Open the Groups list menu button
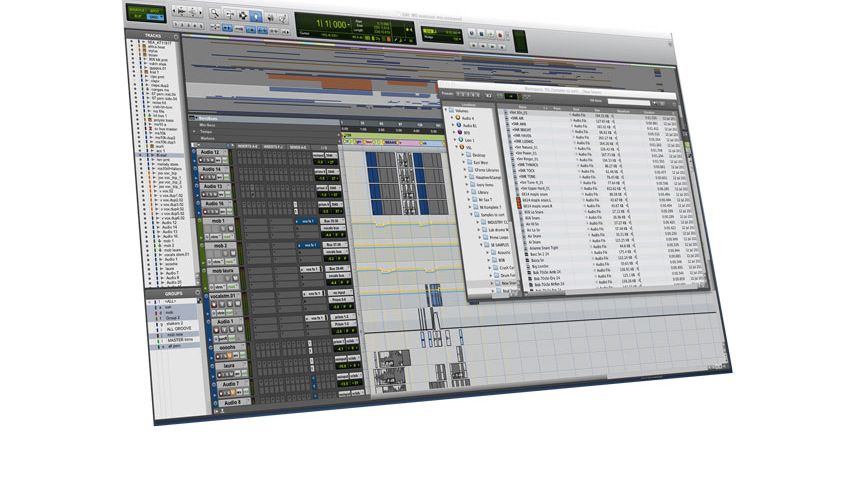Image resolution: width=850 pixels, height=478 pixels. point(197,293)
